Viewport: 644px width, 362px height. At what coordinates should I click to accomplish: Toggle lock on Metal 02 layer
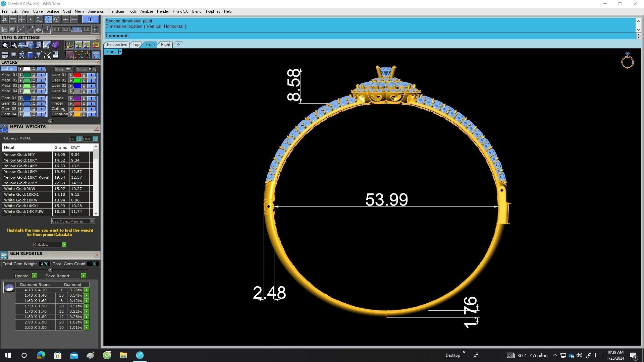click(34, 80)
